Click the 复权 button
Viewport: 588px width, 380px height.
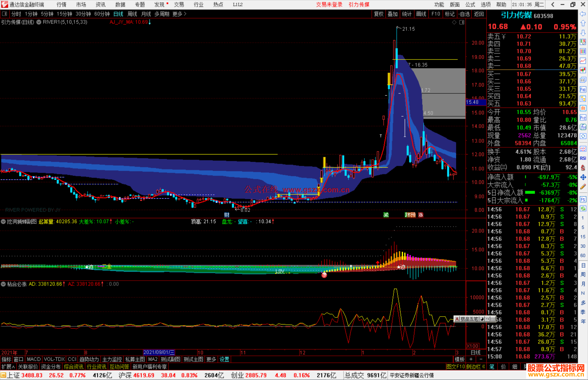point(378,14)
